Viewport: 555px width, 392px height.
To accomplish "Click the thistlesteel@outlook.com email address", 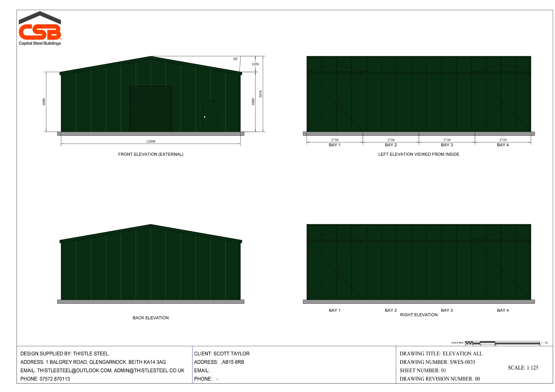I will [x=74, y=370].
